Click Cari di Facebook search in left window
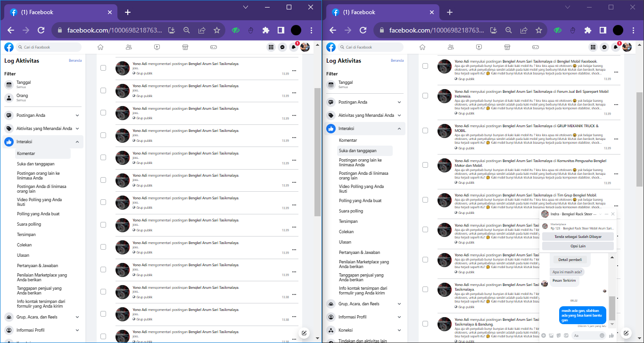 tap(49, 47)
